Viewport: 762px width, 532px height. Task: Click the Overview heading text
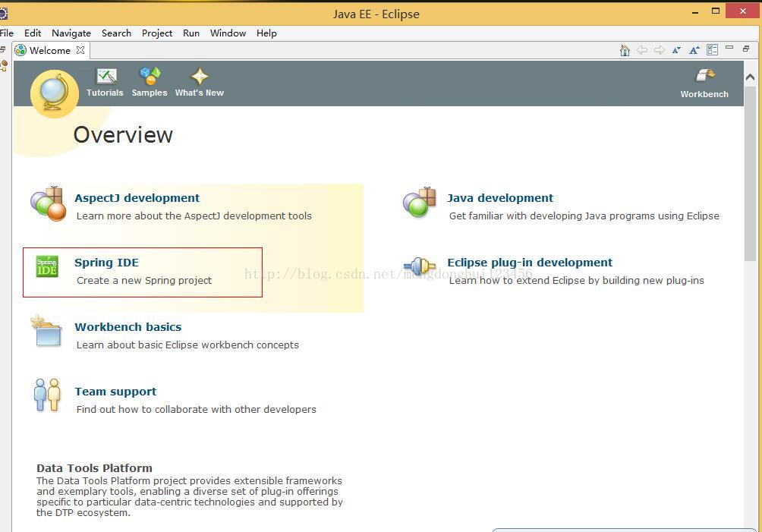tap(123, 135)
